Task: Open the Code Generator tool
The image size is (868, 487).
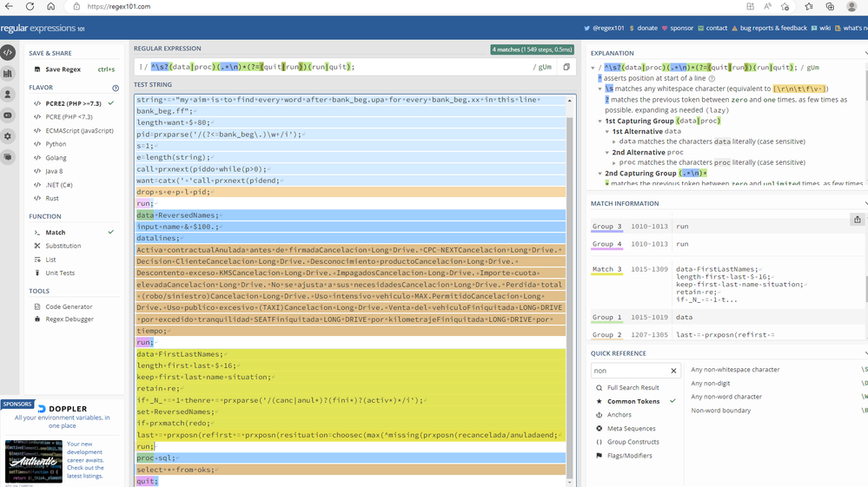Action: (x=70, y=306)
